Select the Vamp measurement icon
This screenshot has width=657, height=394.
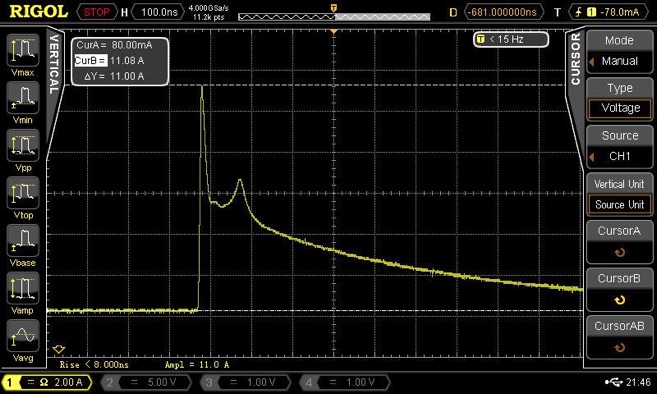tap(23, 288)
